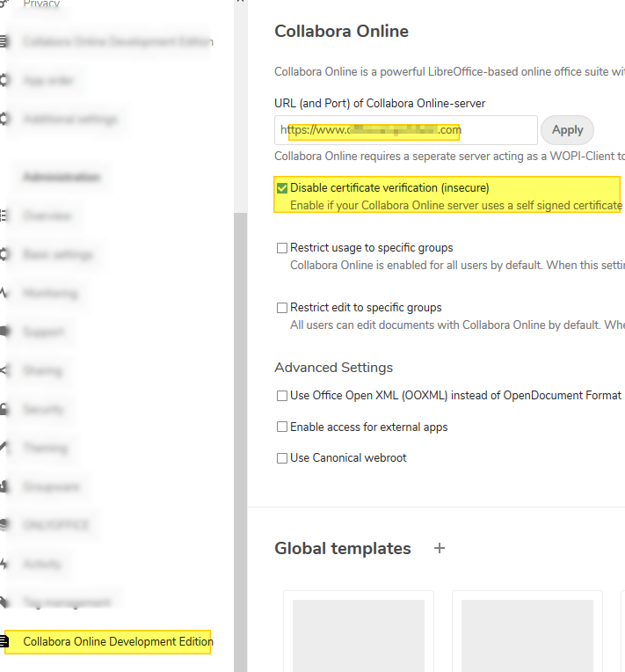625x672 pixels.
Task: Open second global template thumbnail
Action: click(x=527, y=632)
